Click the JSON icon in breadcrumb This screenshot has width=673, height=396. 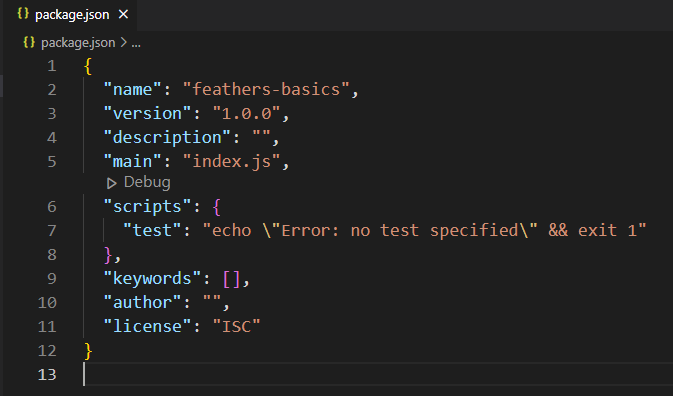pos(29,42)
